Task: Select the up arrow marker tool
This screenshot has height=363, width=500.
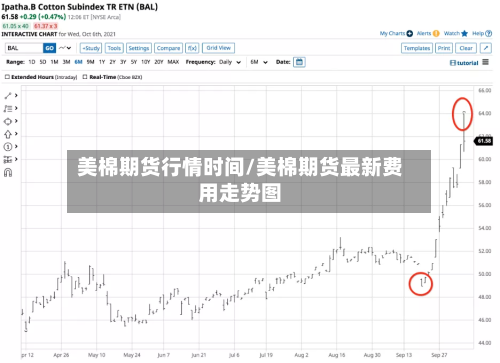Action: tap(8, 134)
